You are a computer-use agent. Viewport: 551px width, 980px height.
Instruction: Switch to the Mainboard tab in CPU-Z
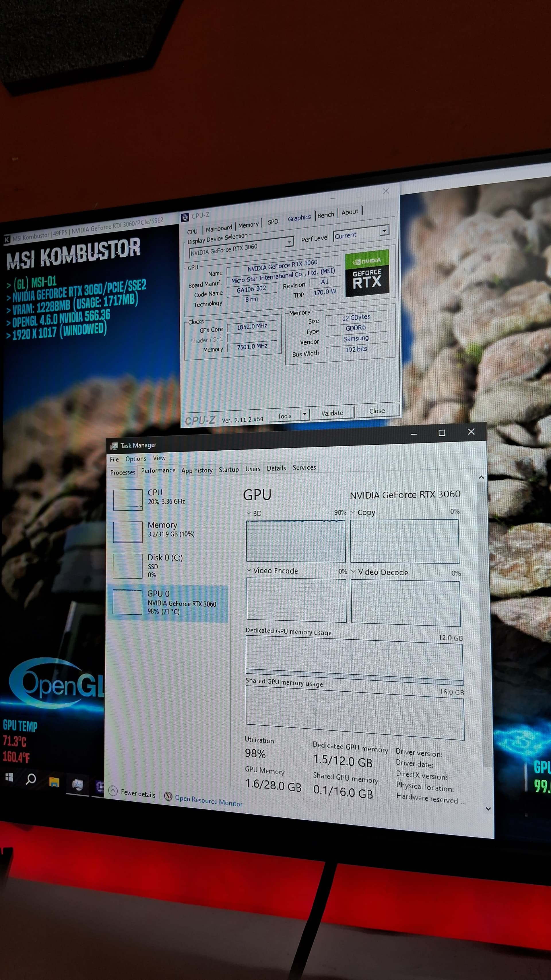[219, 228]
